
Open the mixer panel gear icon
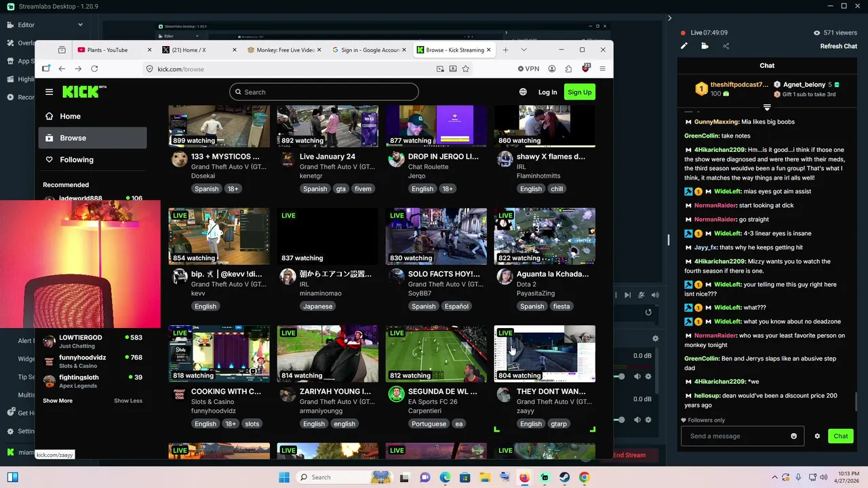click(655, 338)
